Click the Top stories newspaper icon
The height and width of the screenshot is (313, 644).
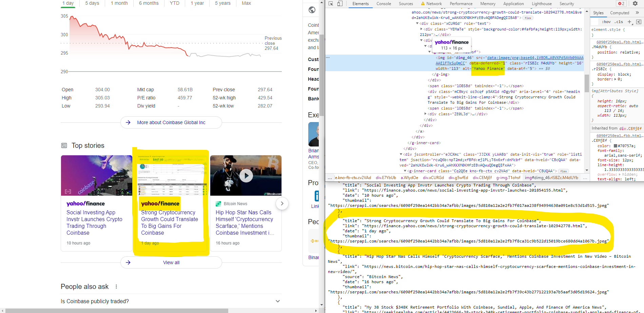[x=64, y=145]
